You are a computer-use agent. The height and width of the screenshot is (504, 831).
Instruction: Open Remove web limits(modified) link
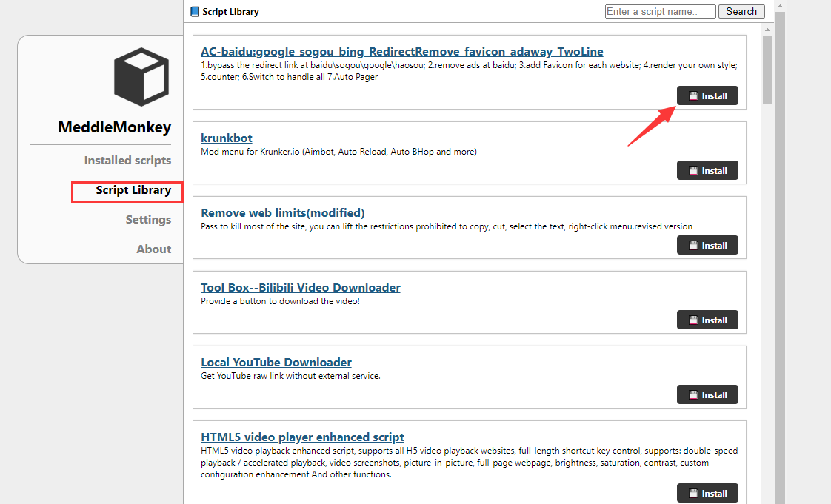click(282, 213)
